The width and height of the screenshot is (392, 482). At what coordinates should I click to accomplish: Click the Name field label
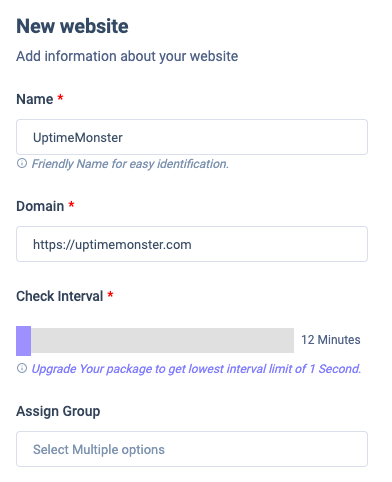point(35,99)
